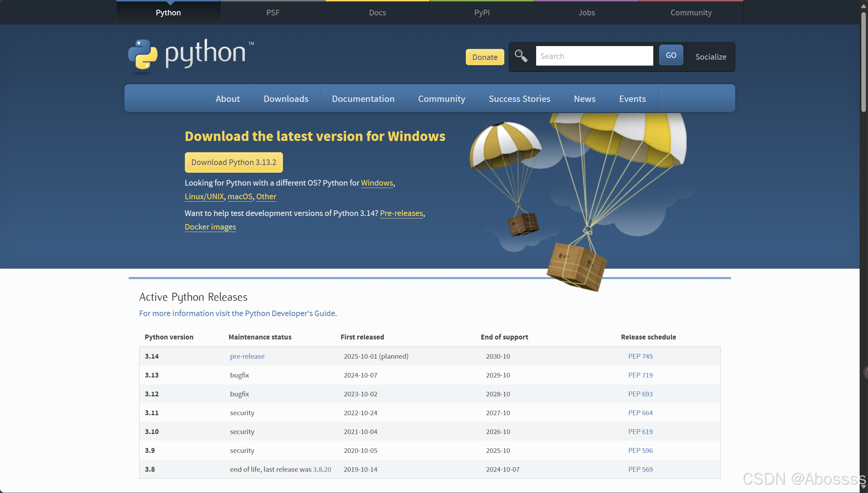Image resolution: width=868 pixels, height=493 pixels.
Task: Click the yellow Donate button
Action: tap(485, 57)
